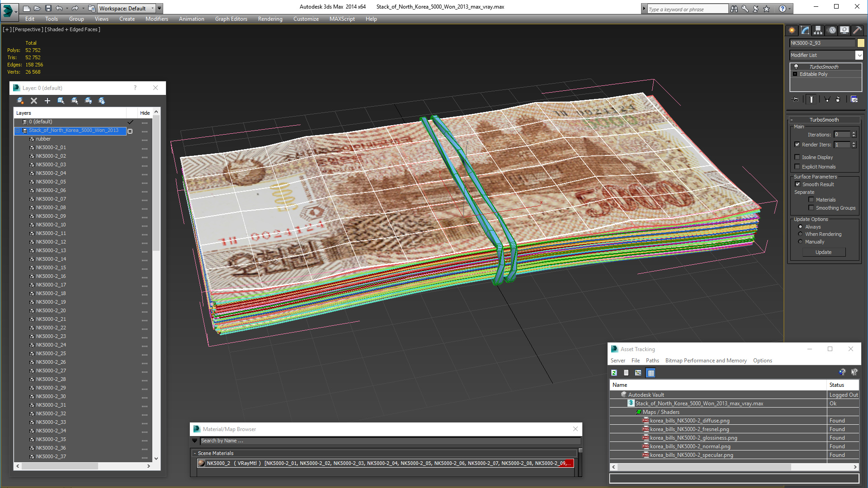Collapse Stack_of_North_Korea_5000_Won_2013 layer
The height and width of the screenshot is (488, 868).
coord(18,131)
